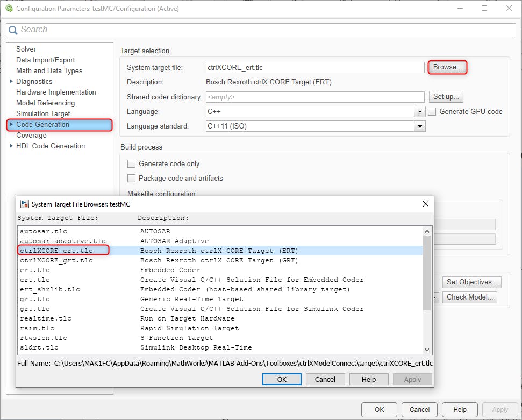This screenshot has width=522, height=420.
Task: Click the list scrollbar down arrow
Action: click(427, 350)
